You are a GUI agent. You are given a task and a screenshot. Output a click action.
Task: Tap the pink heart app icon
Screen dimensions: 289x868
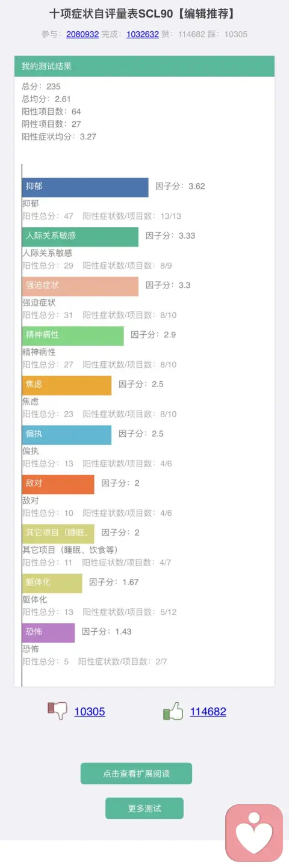point(254,833)
